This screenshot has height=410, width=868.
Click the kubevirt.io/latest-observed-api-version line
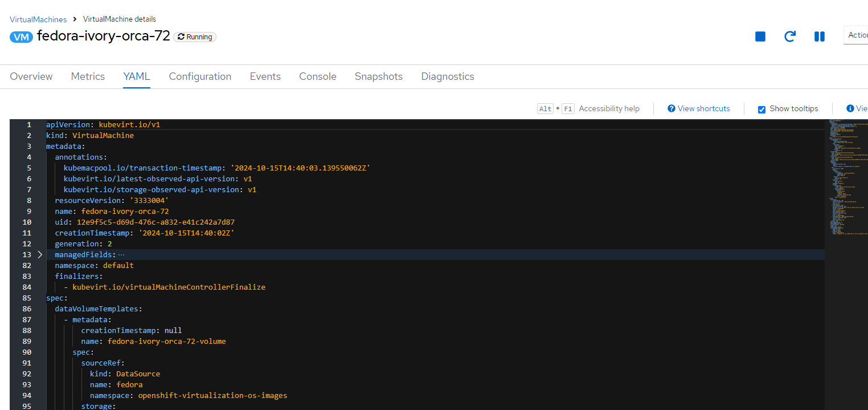click(x=158, y=179)
